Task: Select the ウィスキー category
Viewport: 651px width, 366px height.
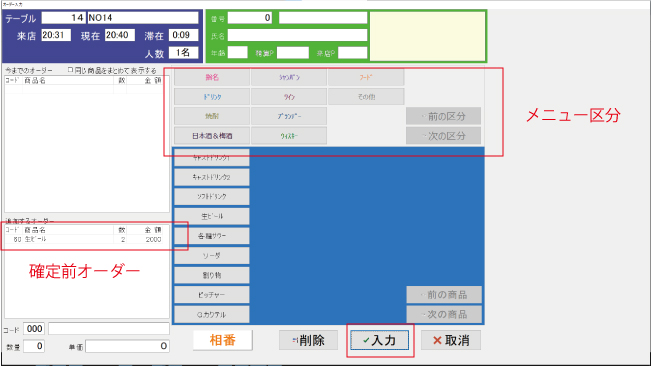Action: tap(289, 136)
